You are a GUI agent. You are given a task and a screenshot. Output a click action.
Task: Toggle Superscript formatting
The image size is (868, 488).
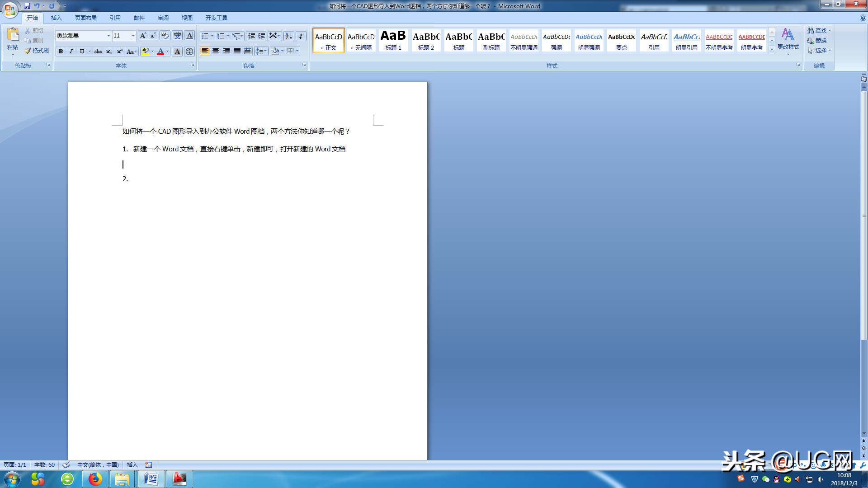coord(119,52)
